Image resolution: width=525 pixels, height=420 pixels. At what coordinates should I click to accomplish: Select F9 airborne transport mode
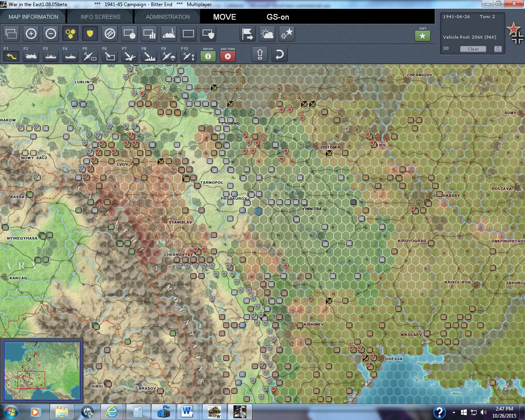coord(169,56)
